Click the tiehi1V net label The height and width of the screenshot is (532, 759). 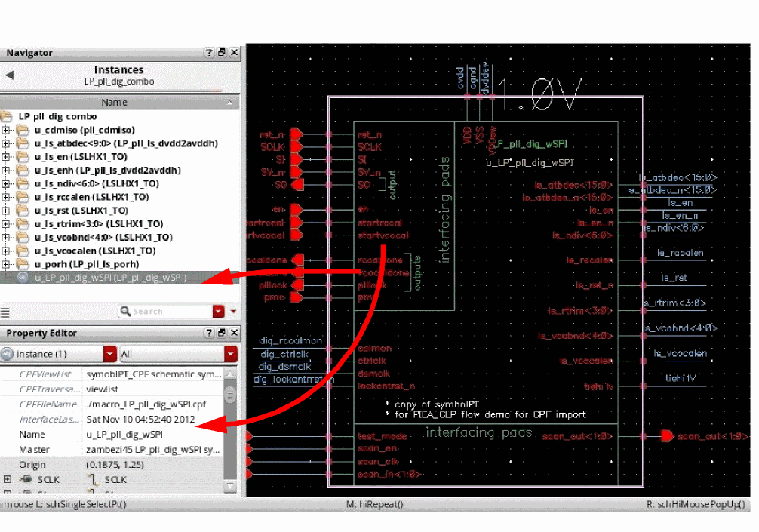click(x=680, y=379)
